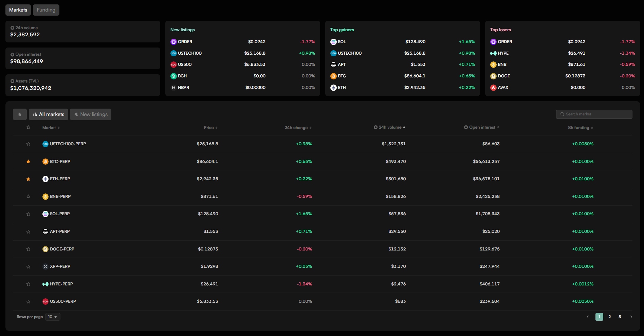Screen dimensions: 644x336
Task: Select the All markets tab
Action: [49, 114]
